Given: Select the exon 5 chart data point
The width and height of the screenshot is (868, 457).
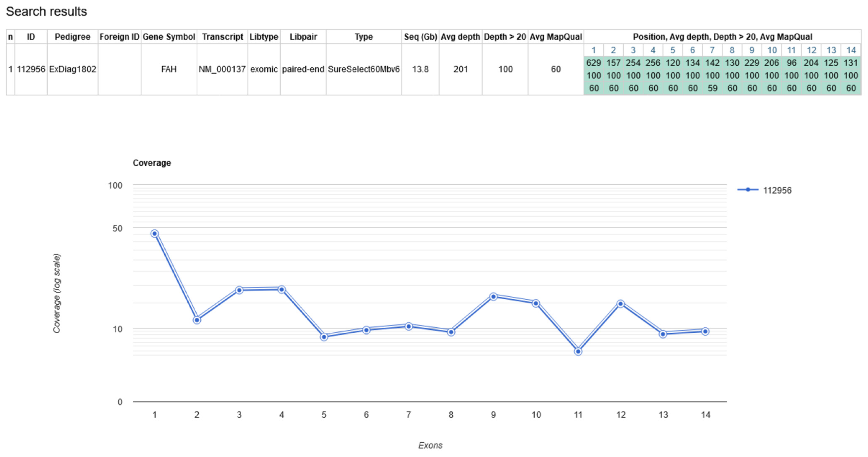Looking at the screenshot, I should pos(324,337).
